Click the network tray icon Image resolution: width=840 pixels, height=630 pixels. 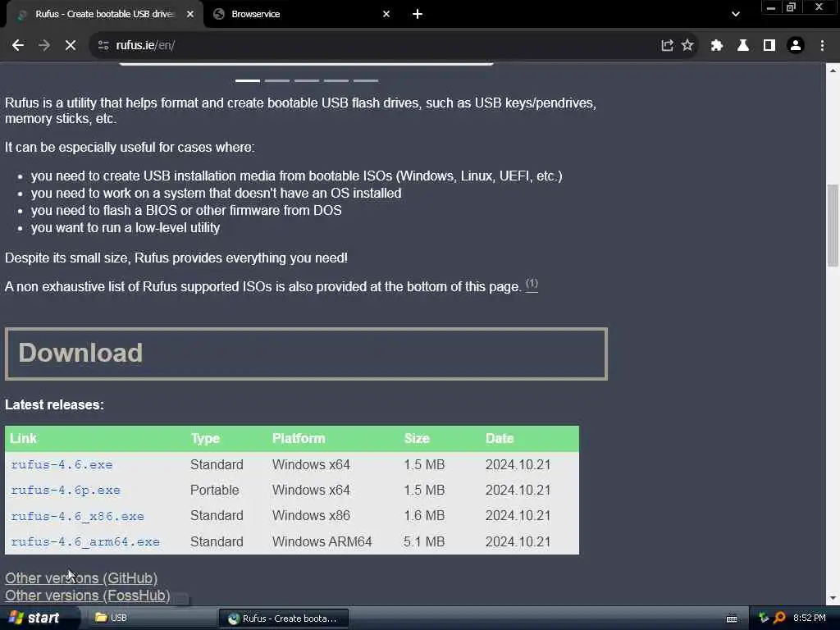(x=764, y=618)
